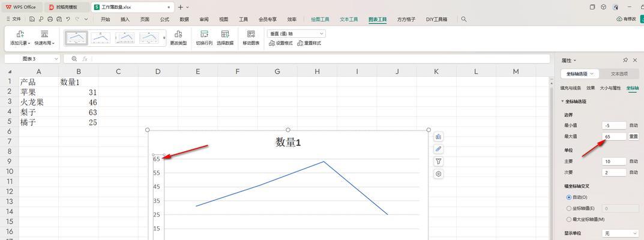Click the chart filter funnel button
Viewport: 644px width, 240px height.
(x=438, y=161)
